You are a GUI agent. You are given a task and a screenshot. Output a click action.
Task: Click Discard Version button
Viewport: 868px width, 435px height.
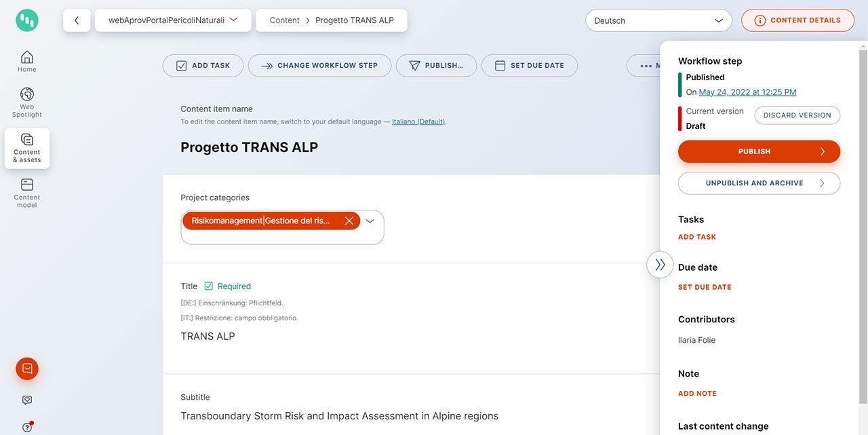point(797,115)
